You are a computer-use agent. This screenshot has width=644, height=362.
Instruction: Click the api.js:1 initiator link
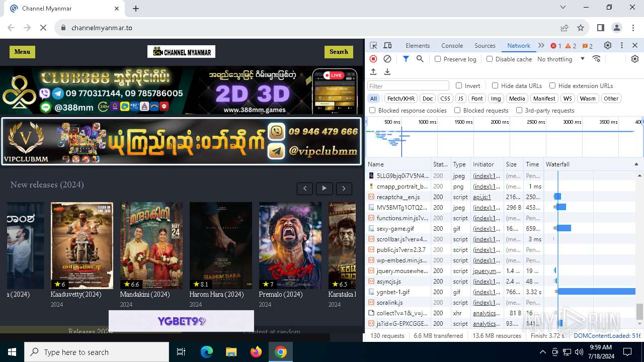481,197
